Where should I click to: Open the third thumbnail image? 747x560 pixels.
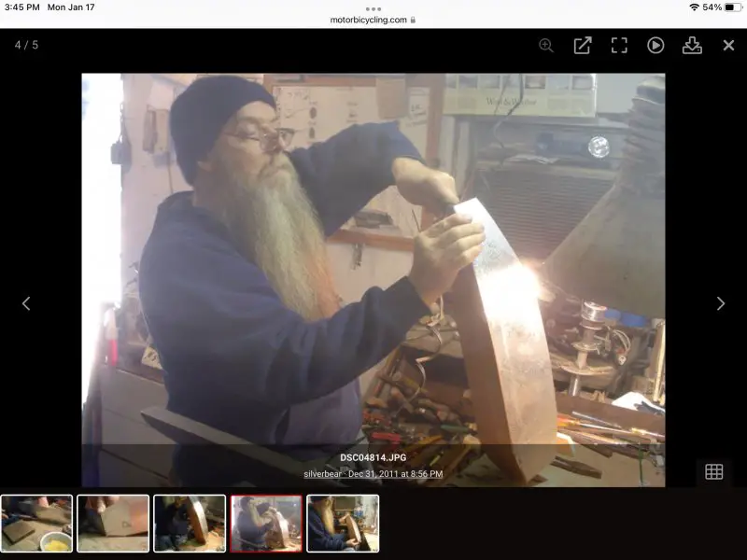[190, 524]
